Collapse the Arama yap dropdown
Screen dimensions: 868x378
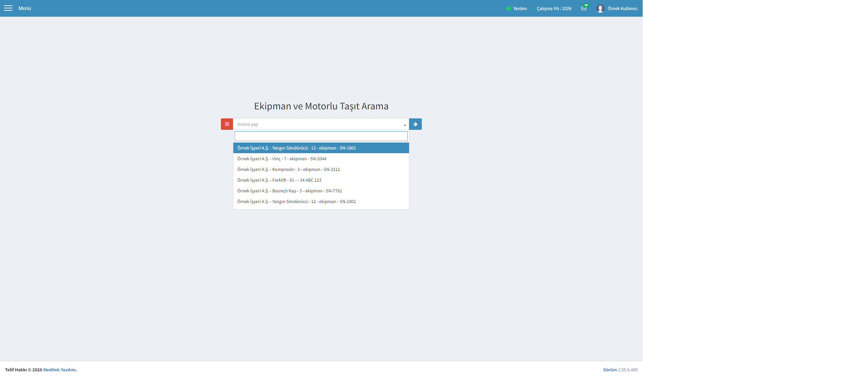pyautogui.click(x=321, y=124)
